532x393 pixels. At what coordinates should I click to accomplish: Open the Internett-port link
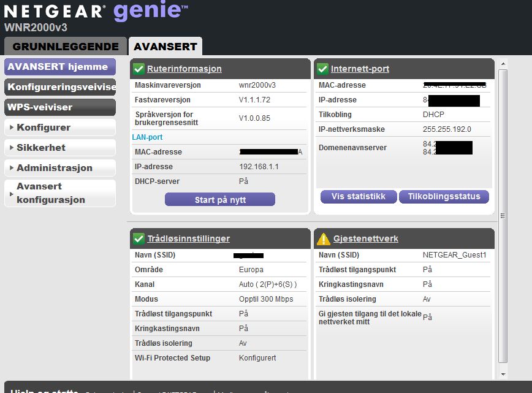coord(360,69)
